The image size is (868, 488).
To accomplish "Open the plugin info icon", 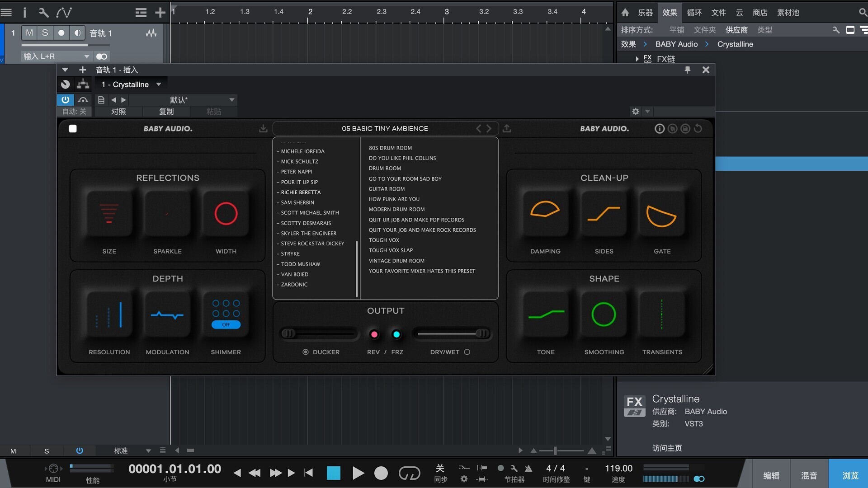I will 660,129.
